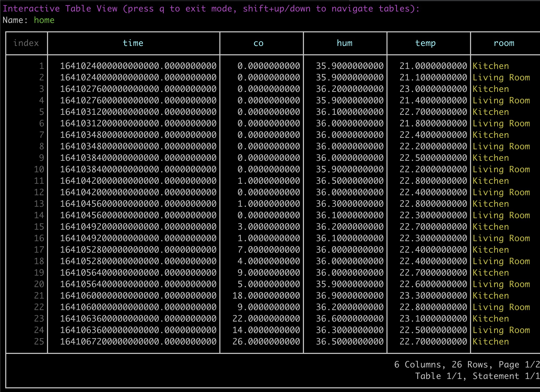Viewport: 540px width, 392px height.
Task: Select the temp value 23.0000000000 in row 3
Action: point(433,89)
